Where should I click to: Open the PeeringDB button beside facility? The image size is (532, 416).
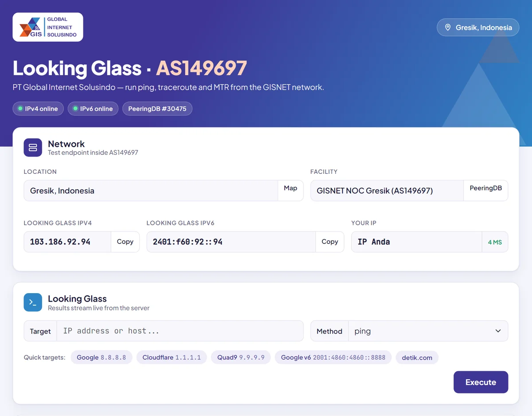(x=485, y=191)
